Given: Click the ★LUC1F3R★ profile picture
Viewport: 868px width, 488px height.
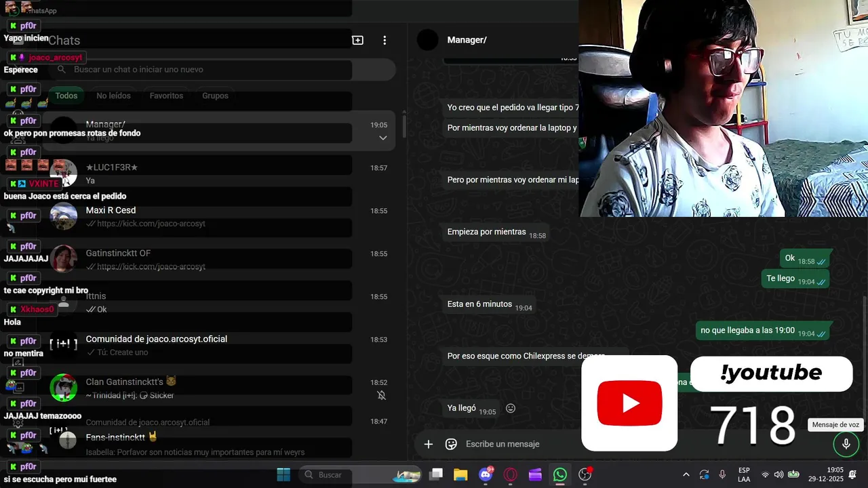Looking at the screenshot, I should 64,174.
